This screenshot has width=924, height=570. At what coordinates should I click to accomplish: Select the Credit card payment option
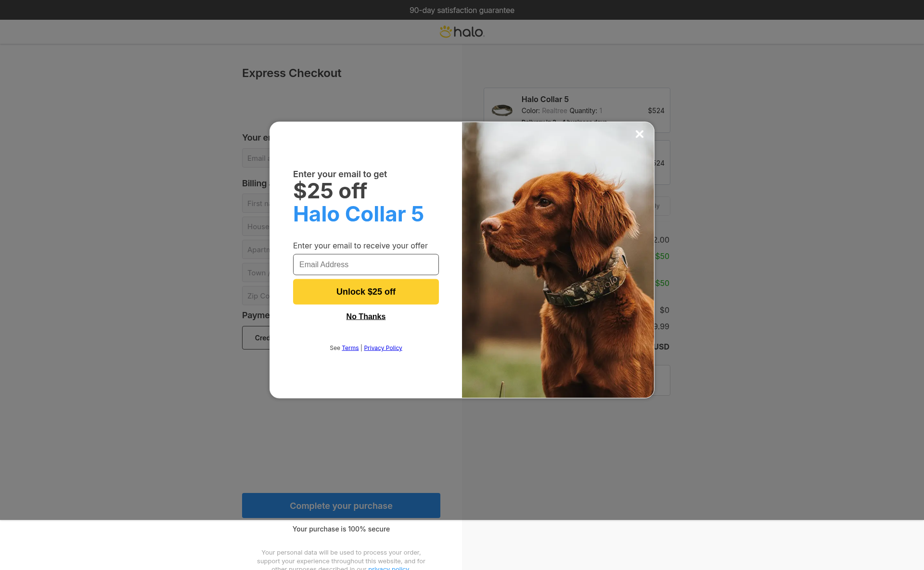coord(256,338)
